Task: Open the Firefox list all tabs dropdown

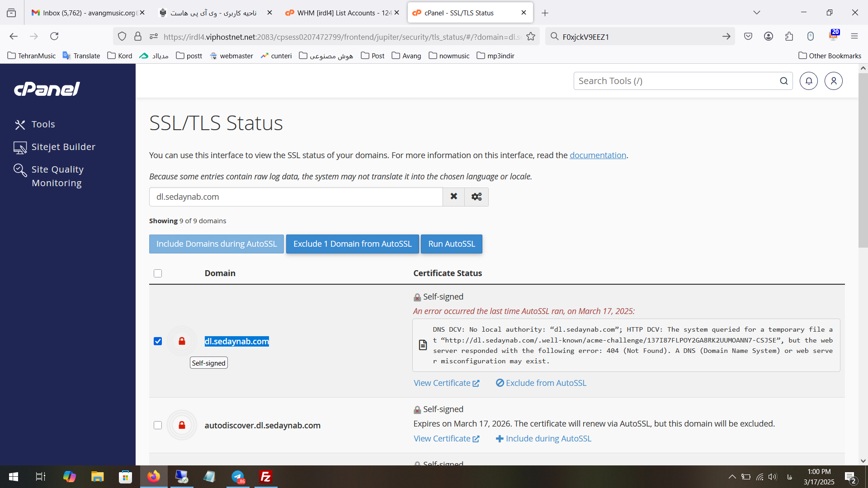Action: 756,13
